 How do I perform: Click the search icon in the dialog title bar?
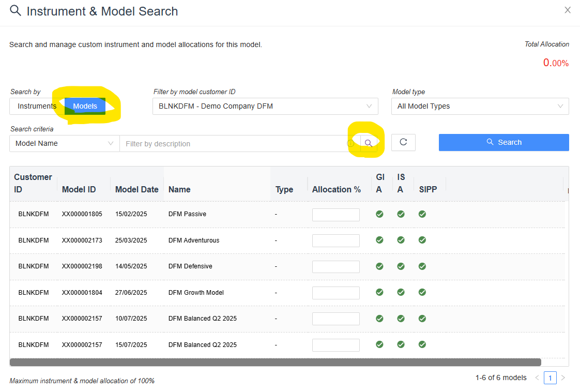(x=15, y=10)
